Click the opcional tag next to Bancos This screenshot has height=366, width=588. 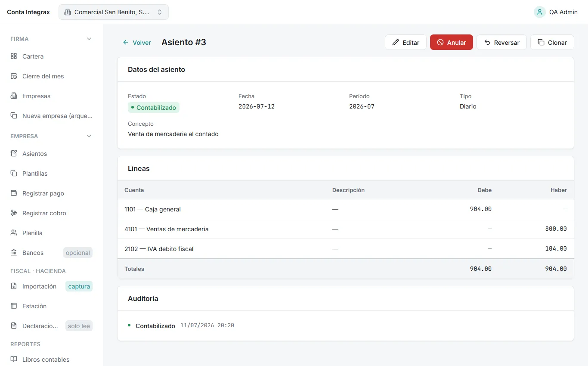click(x=78, y=253)
